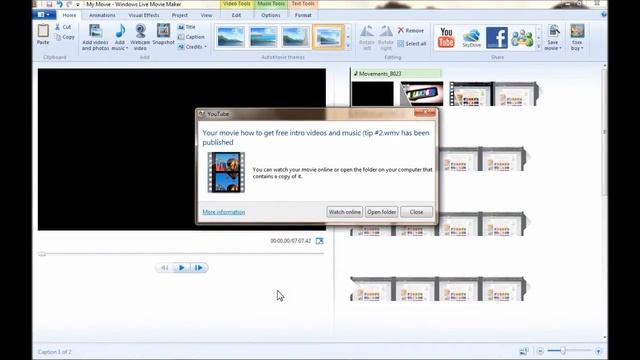
Task: Select the third AutoMovie theme thumbnail
Action: click(295, 37)
